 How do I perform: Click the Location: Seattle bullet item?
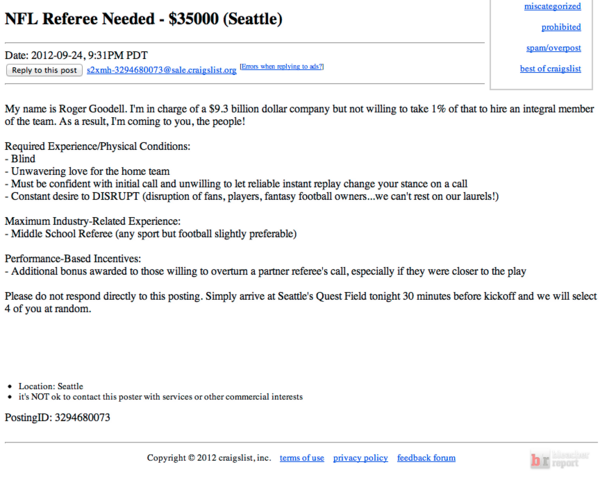tap(51, 386)
